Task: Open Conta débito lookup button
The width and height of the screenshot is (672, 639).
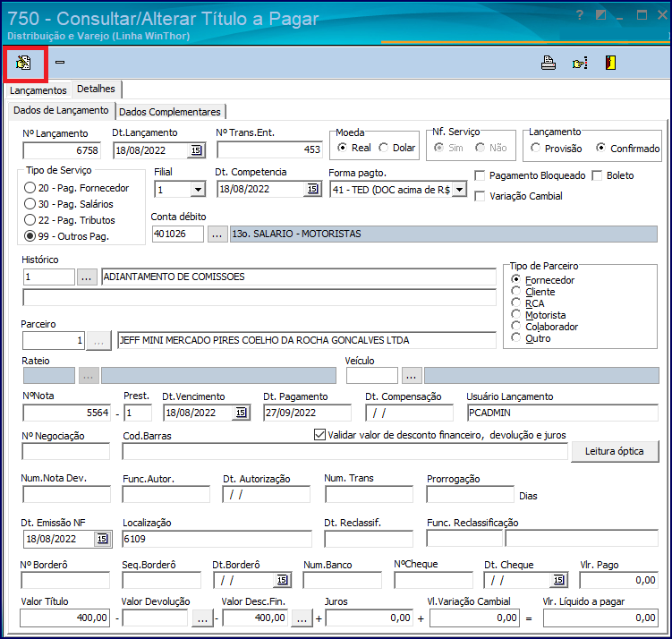Action: (x=217, y=234)
